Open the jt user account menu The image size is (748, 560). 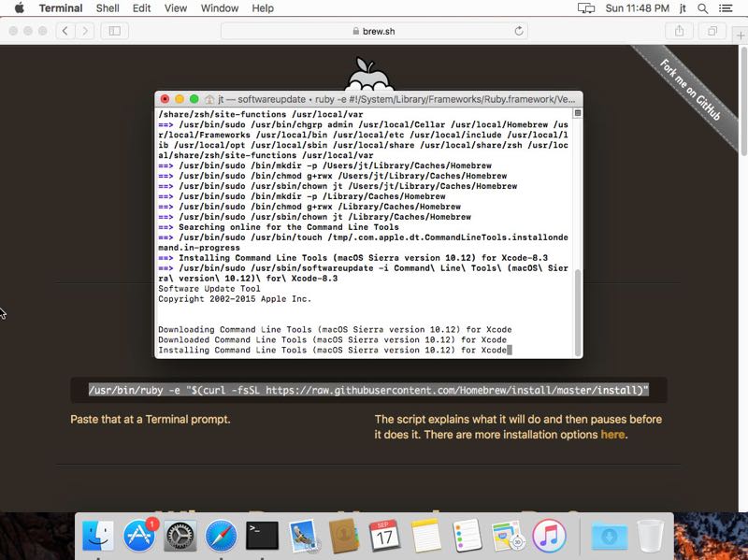pyautogui.click(x=683, y=8)
